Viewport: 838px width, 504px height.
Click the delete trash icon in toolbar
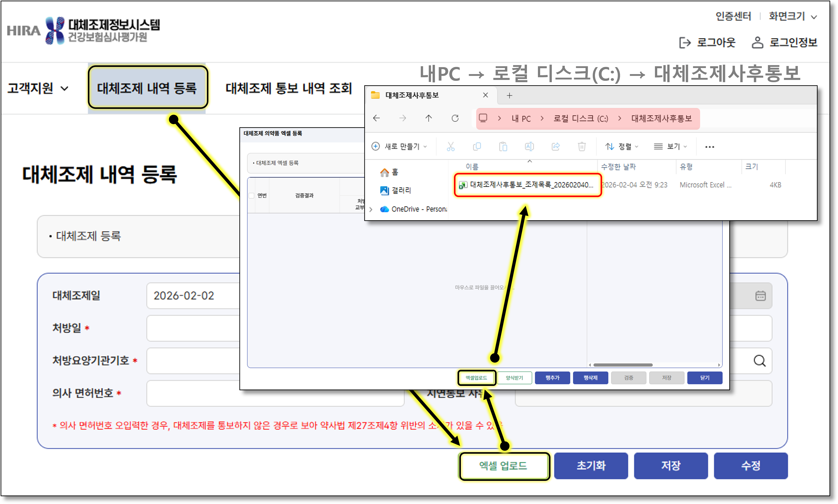[582, 146]
